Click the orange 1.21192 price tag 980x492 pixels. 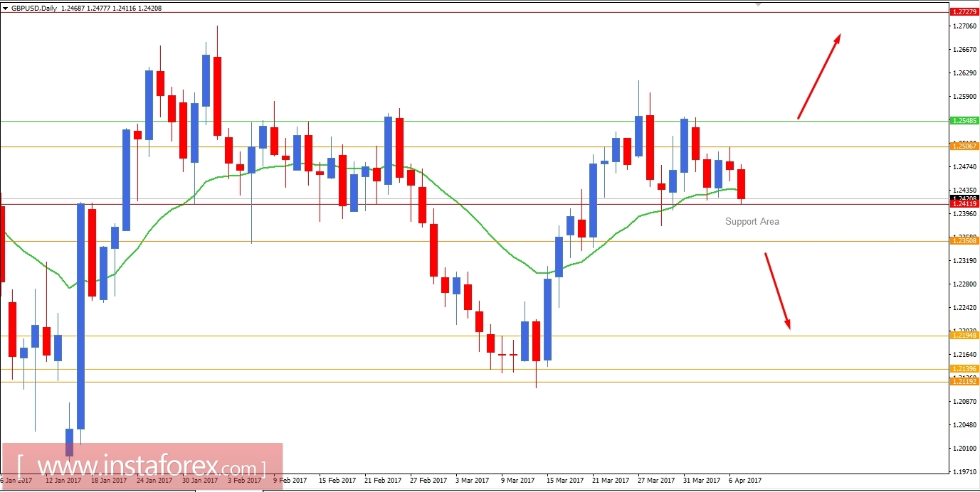[x=963, y=382]
